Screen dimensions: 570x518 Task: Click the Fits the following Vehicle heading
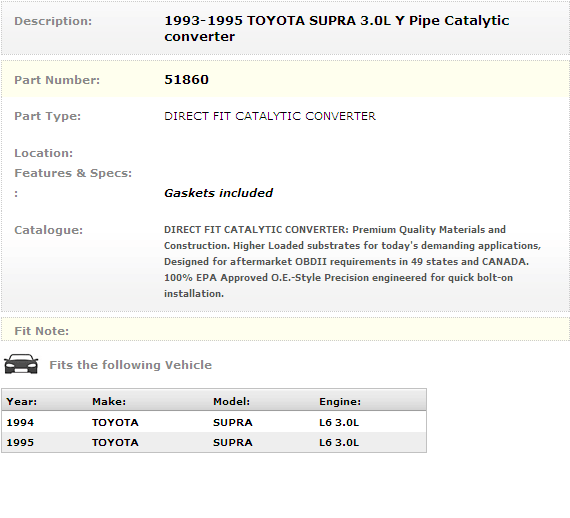tap(131, 365)
